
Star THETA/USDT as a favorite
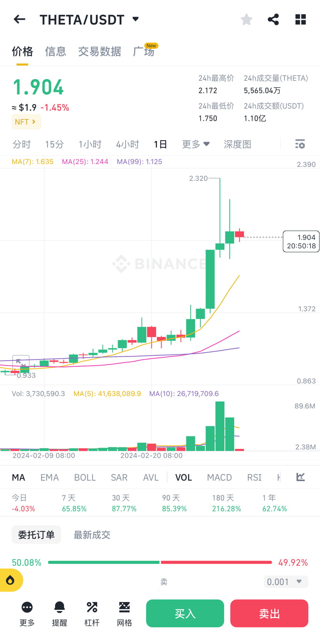tap(246, 19)
